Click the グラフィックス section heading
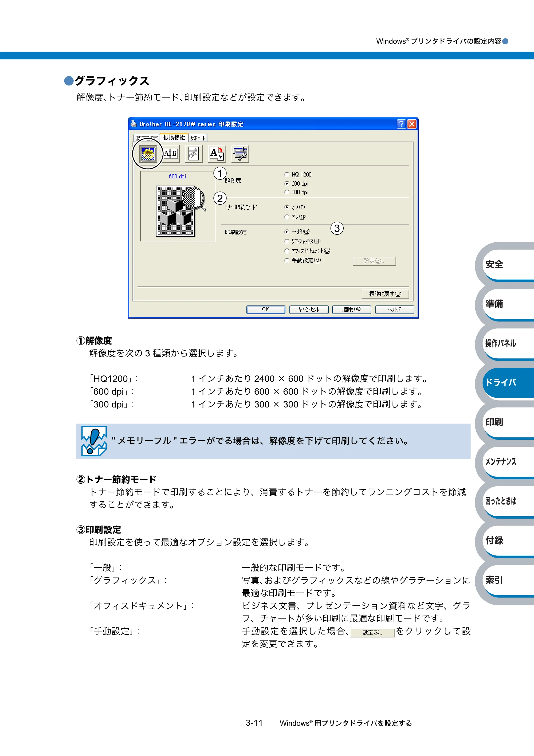 tap(112, 81)
